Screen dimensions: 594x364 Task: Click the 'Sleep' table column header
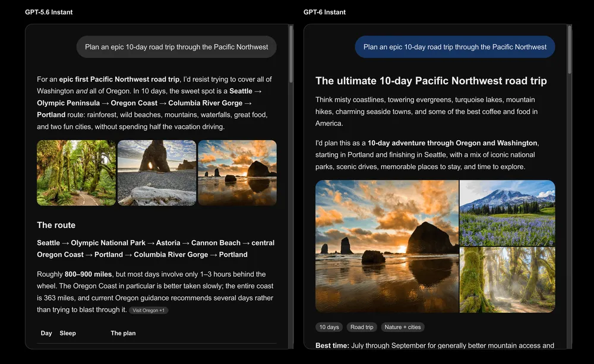pos(68,333)
